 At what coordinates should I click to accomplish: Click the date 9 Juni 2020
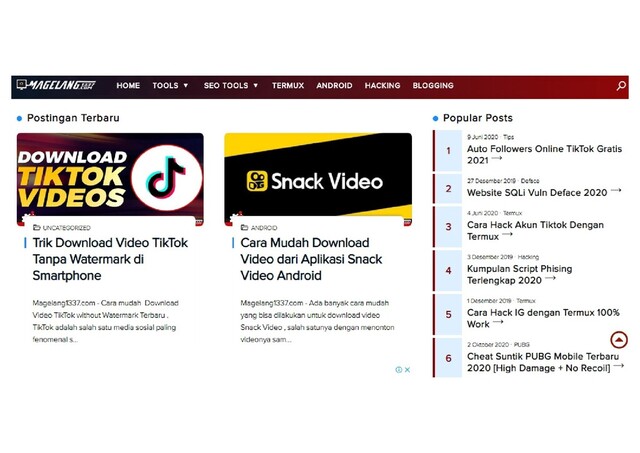click(x=482, y=137)
